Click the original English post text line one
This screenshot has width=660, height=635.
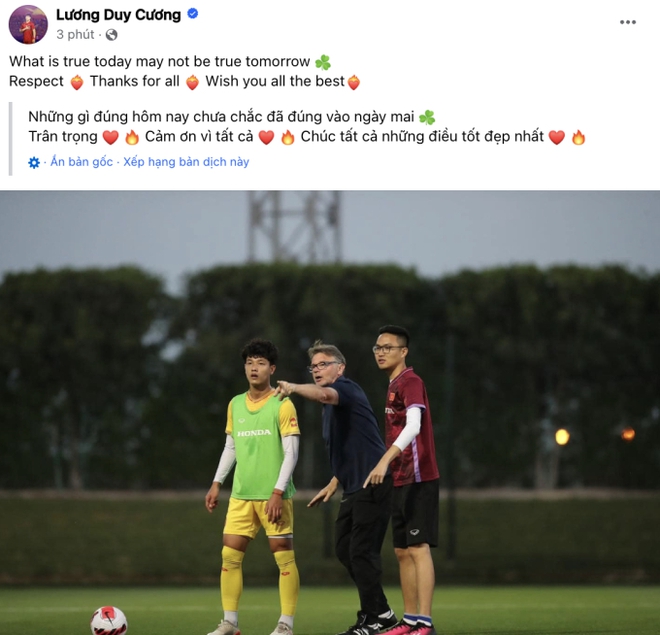point(160,62)
